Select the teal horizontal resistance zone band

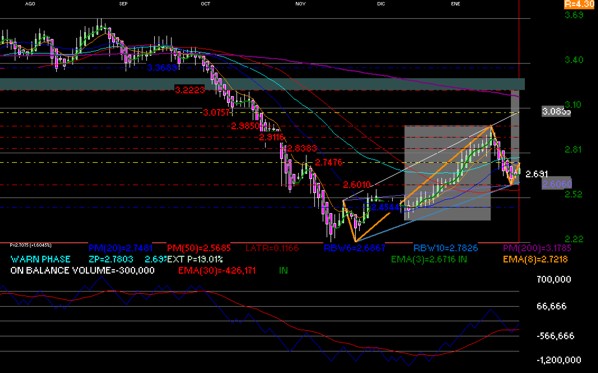coord(262,84)
